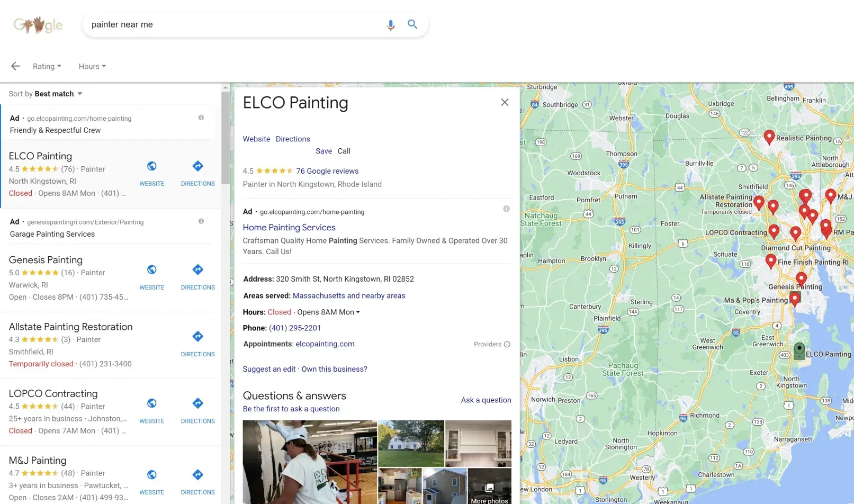Viewport: 854px width, 504px height.
Task: Click Friendly & Respectful Crew ad text
Action: [x=55, y=130]
